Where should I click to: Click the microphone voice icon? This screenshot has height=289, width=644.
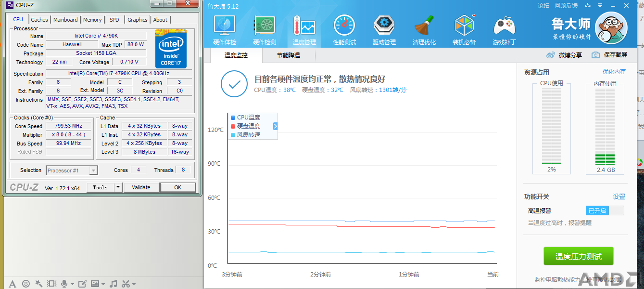click(x=64, y=284)
